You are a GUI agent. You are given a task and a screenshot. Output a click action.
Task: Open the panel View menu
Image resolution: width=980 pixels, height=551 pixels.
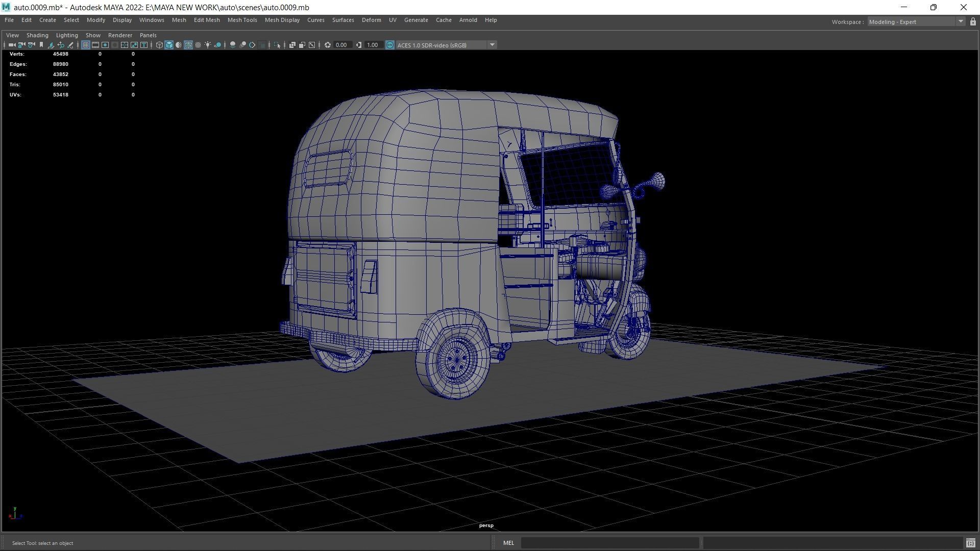tap(12, 35)
